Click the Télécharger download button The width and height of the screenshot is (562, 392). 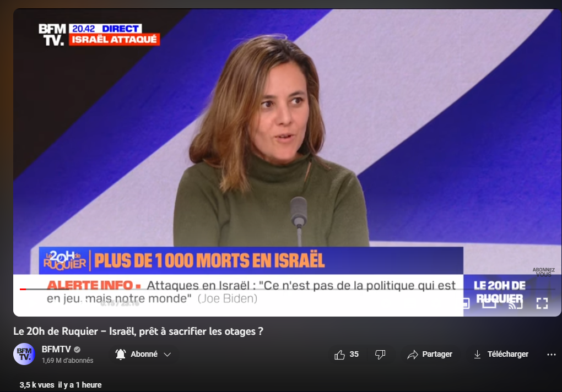(501, 355)
